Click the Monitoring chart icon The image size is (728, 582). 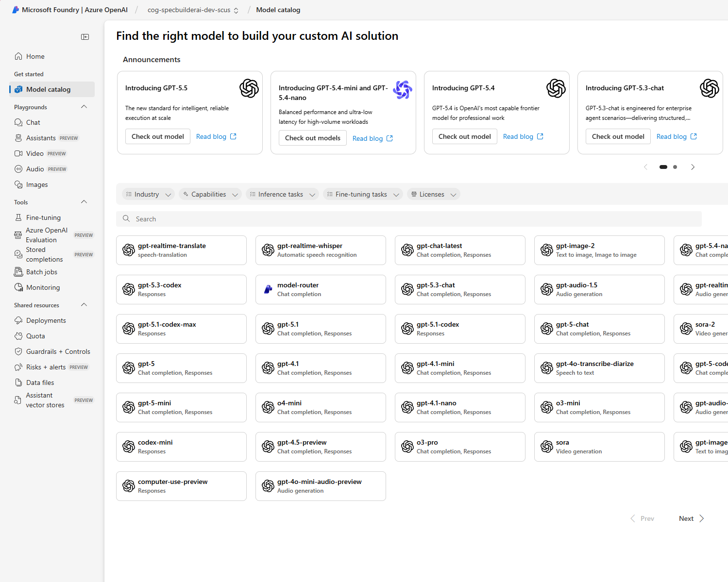pyautogui.click(x=18, y=287)
